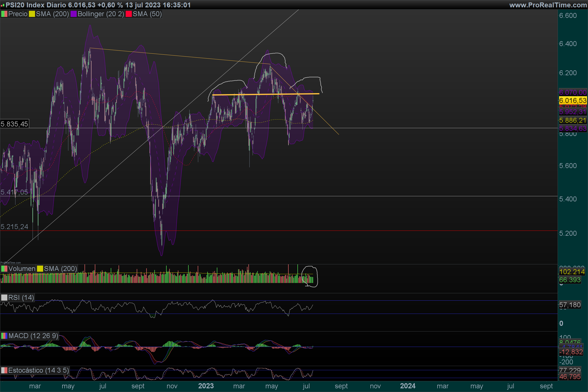Click the small icon before the PSI20 title
Viewport: 588px width, 392px height.
click(x=2, y=5)
